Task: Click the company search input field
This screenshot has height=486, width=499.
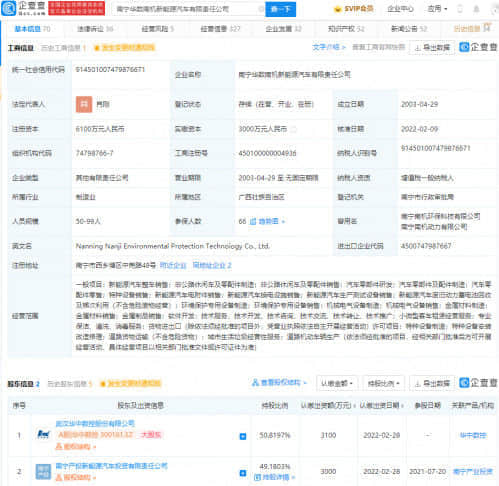Action: tap(187, 9)
